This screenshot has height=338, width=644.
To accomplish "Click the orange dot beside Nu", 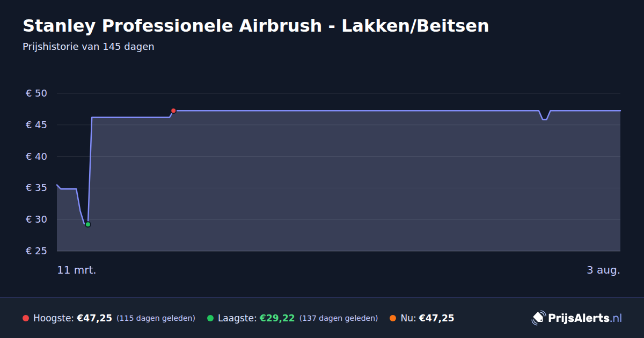I will click(x=393, y=318).
